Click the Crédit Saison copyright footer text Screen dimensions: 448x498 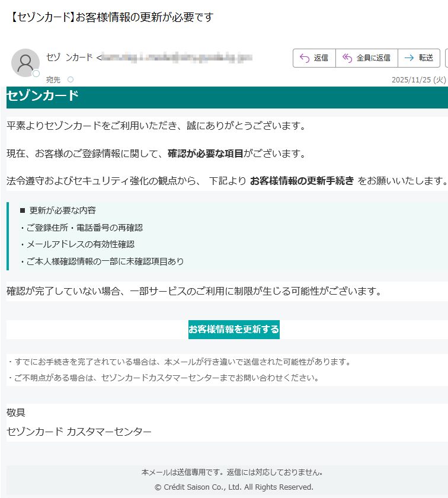(x=233, y=487)
